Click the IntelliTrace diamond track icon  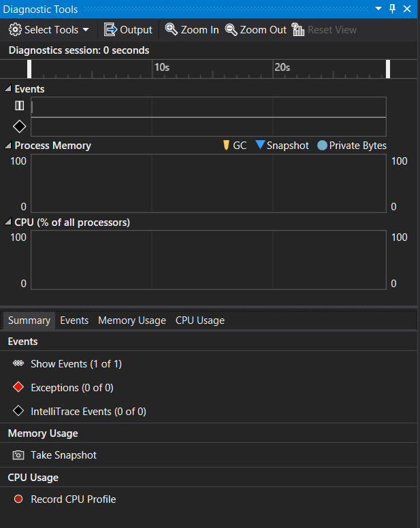pos(19,127)
